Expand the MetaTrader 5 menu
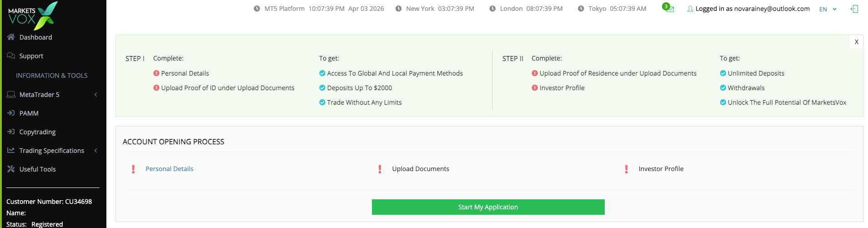Viewport: 868px width, 228px height. 39,95
